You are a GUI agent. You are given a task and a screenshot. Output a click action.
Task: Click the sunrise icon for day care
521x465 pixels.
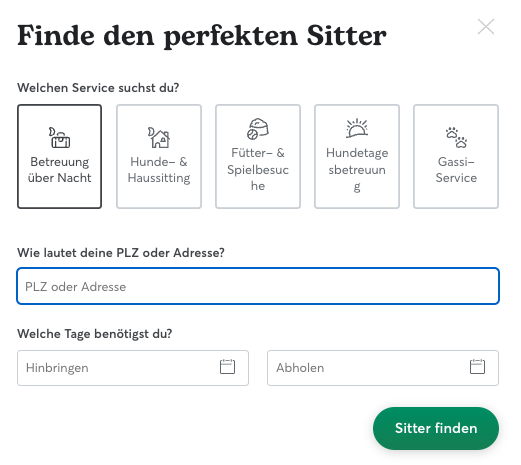pos(357,128)
